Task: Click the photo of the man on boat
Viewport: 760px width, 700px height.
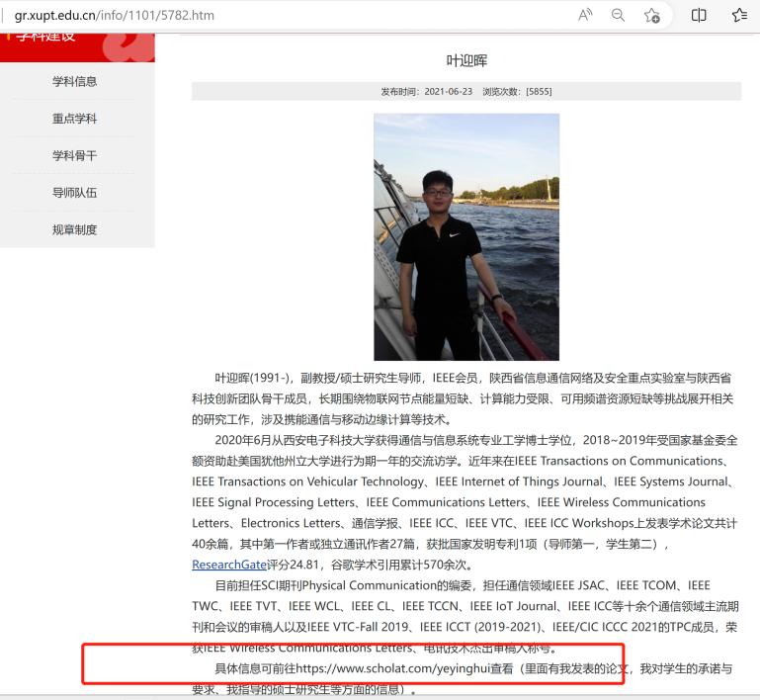Action: pos(465,236)
